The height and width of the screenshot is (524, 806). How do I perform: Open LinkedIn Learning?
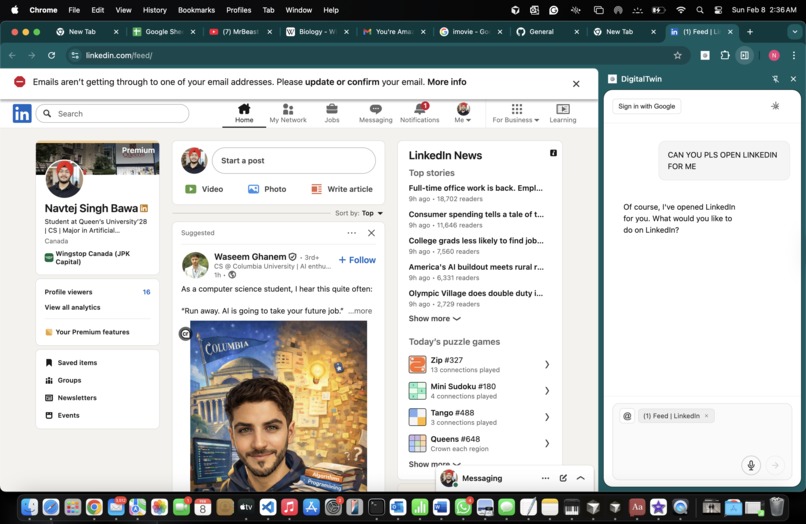pyautogui.click(x=563, y=113)
